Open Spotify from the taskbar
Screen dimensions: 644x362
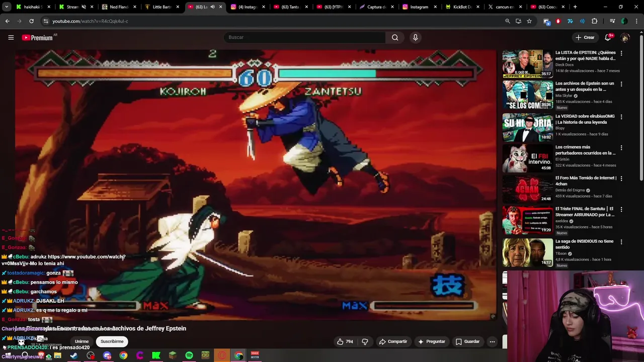point(189,355)
